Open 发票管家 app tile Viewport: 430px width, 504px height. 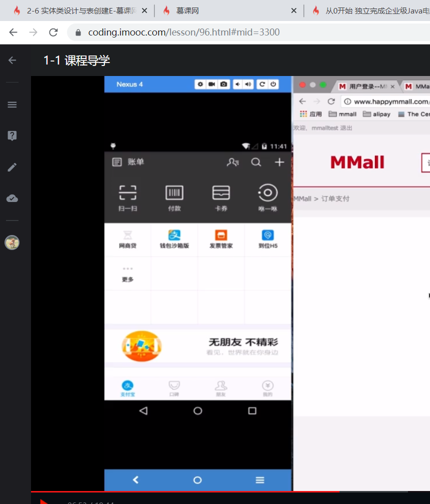221,239
